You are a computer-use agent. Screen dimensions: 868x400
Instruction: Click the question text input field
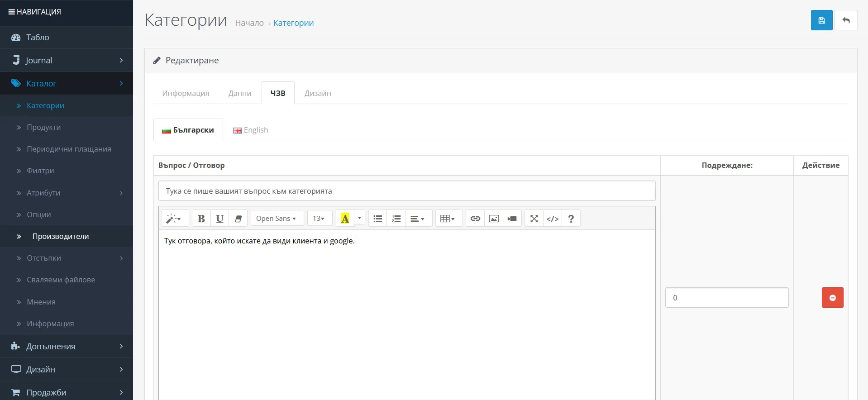406,191
